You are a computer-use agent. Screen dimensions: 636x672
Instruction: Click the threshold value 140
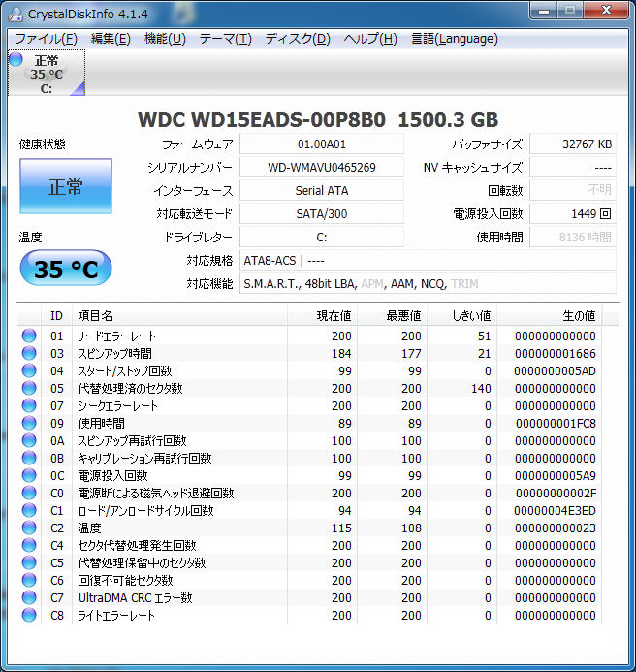click(x=481, y=388)
